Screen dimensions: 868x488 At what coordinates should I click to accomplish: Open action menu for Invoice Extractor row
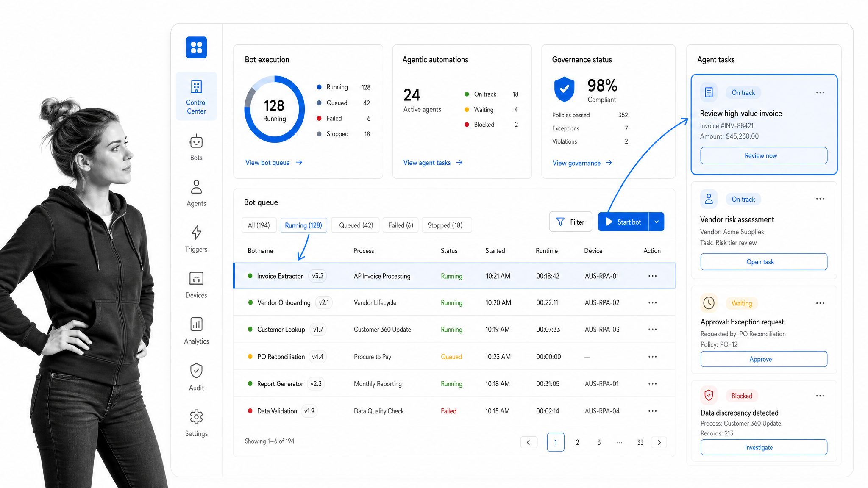tap(652, 276)
